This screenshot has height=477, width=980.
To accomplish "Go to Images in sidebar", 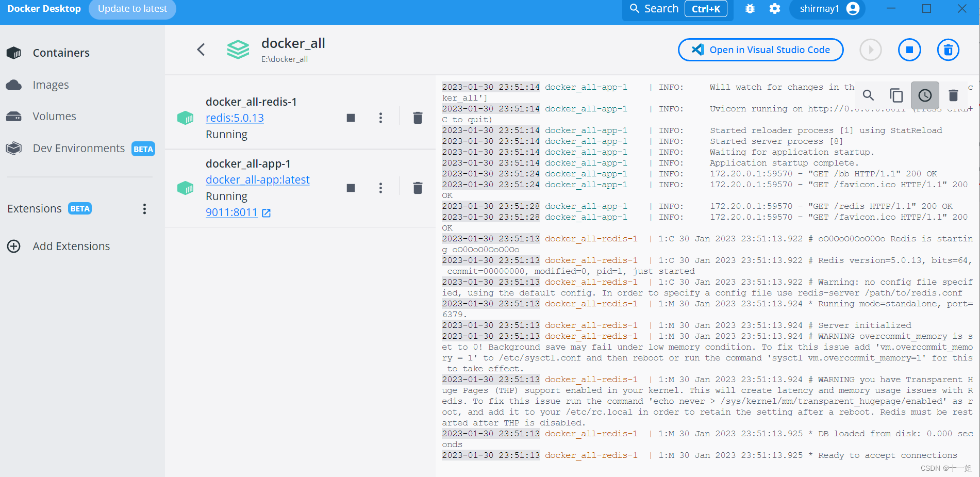I will pos(51,85).
